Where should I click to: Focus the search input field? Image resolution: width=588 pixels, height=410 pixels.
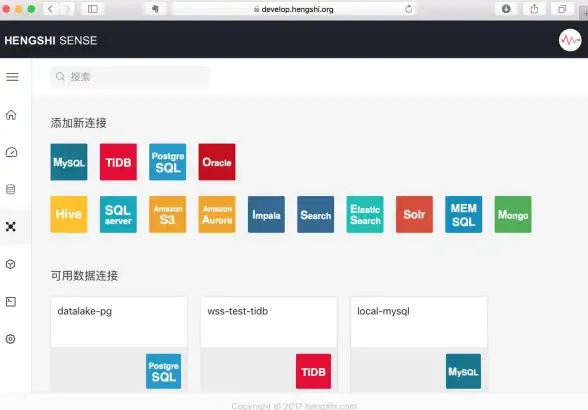pos(130,77)
